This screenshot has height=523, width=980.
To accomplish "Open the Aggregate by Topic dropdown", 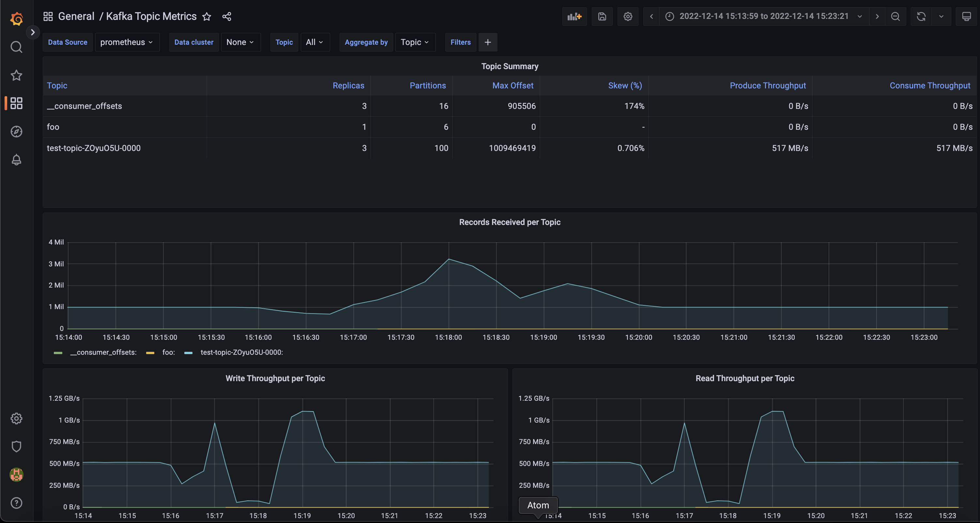I will [415, 42].
